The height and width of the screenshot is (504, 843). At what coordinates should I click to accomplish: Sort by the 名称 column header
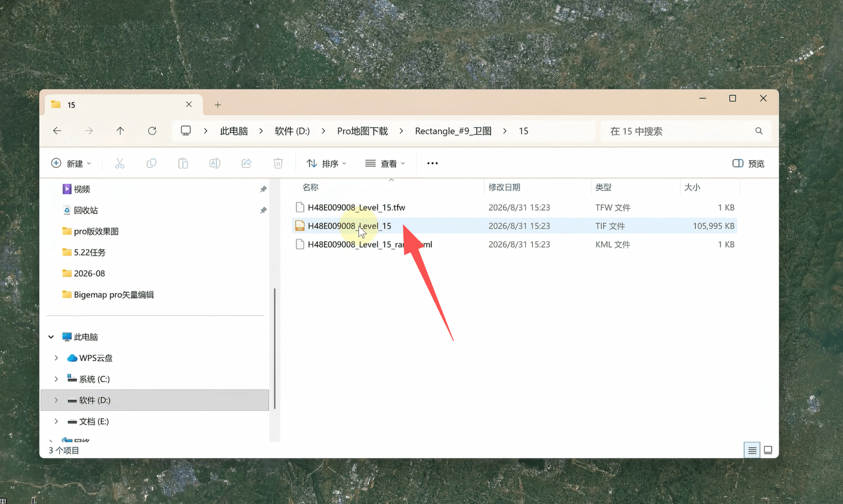311,187
